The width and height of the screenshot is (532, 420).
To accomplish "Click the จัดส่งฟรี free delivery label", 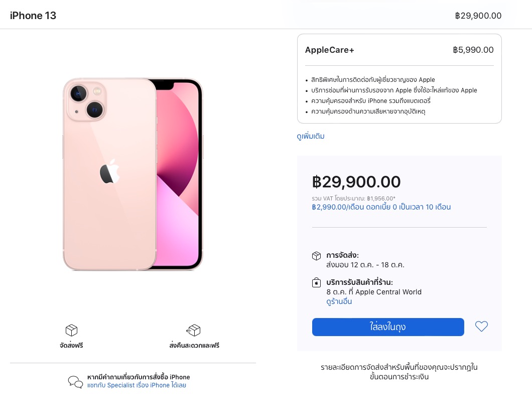I will [x=72, y=345].
